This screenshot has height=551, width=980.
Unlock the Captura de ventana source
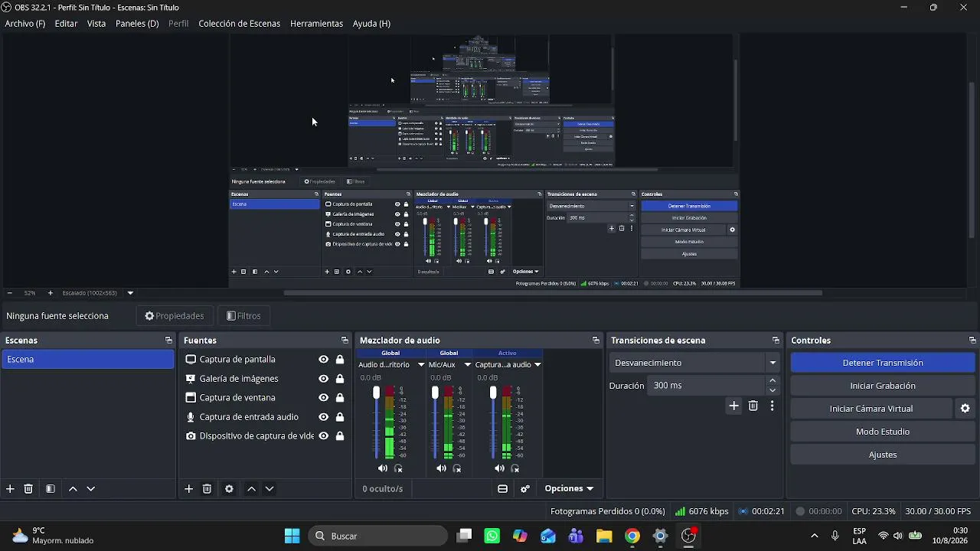(340, 398)
